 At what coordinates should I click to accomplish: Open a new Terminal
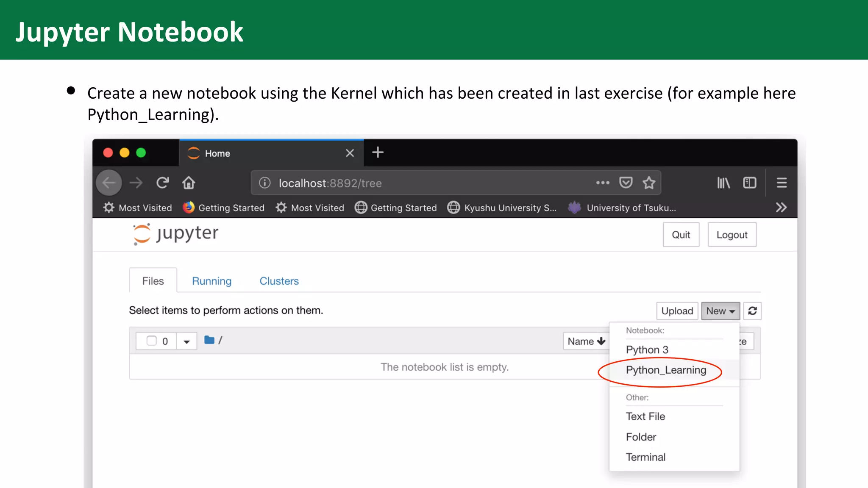coord(674,457)
